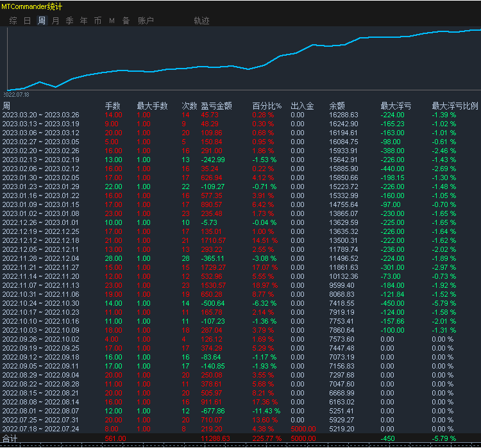Click the 合计 total row label
Viewport: 481px width, 448px height.
click(x=10, y=438)
